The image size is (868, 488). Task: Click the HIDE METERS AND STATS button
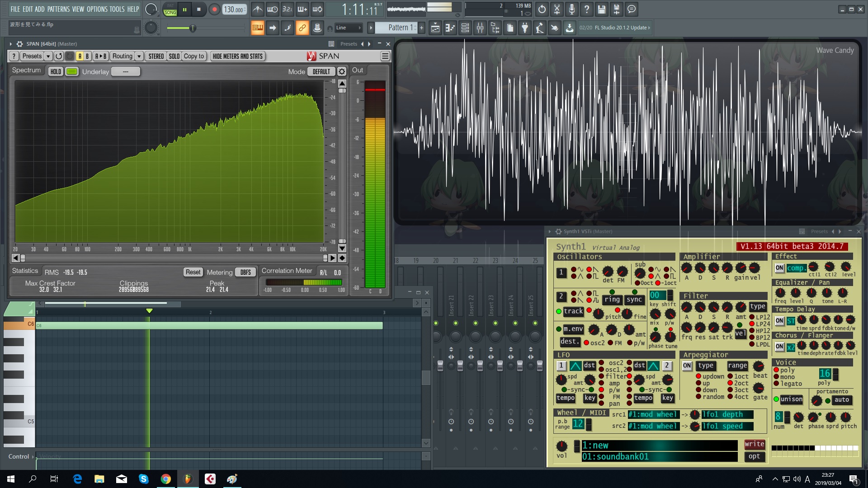238,56
